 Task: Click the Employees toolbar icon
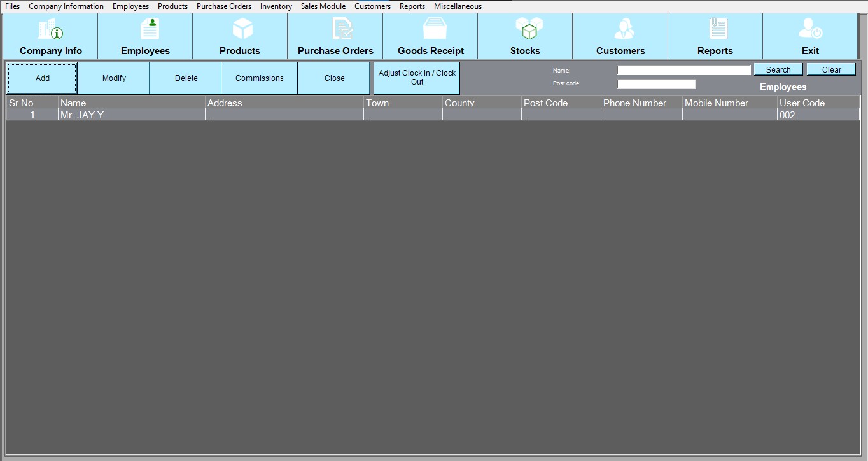click(x=150, y=30)
